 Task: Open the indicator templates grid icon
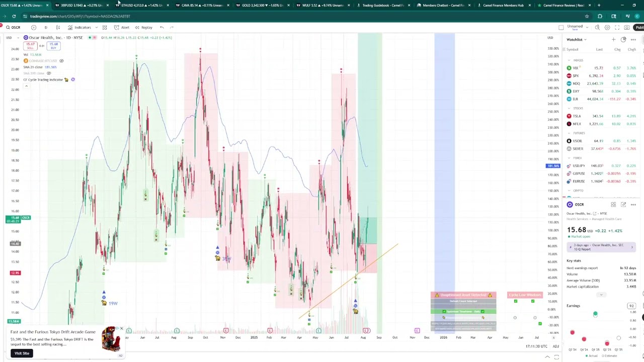pyautogui.click(x=105, y=27)
